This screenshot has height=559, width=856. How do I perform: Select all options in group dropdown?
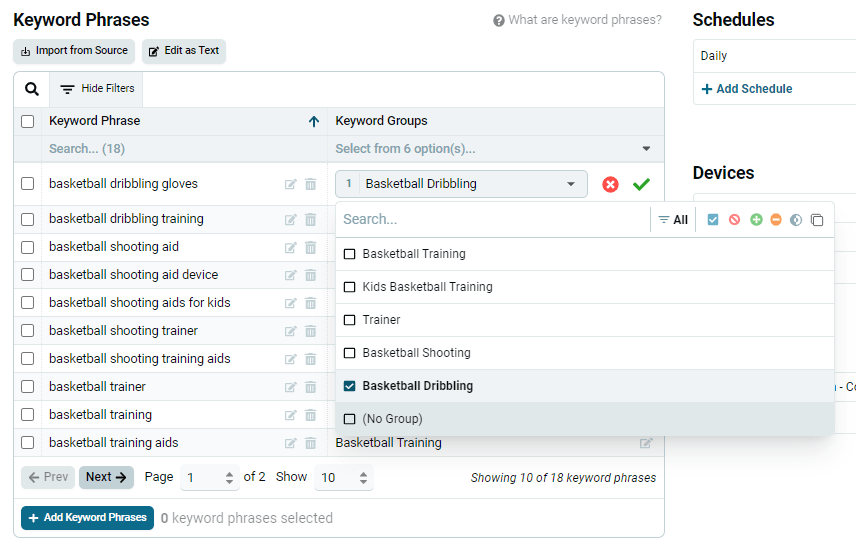click(713, 219)
